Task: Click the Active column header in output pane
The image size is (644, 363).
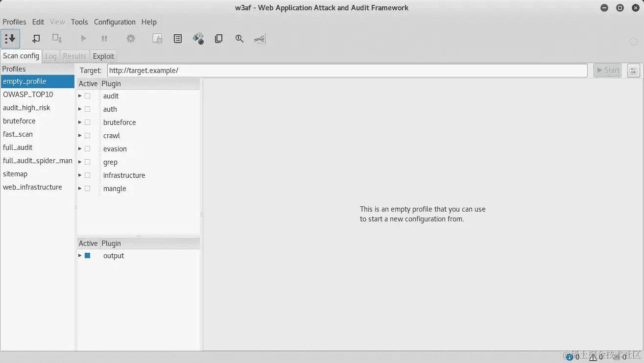Action: pos(88,243)
